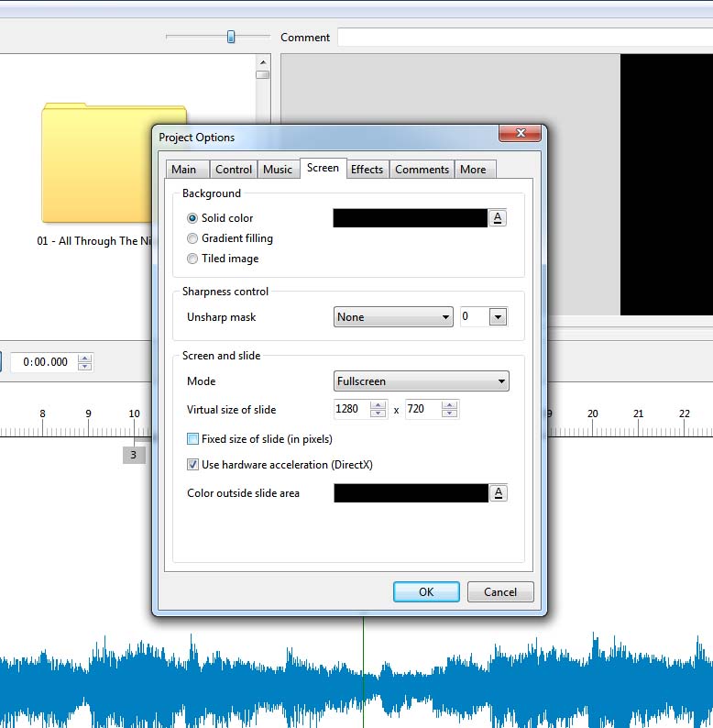
Task: Open the folder '01 - All Through The Ni...'
Action: [x=114, y=165]
